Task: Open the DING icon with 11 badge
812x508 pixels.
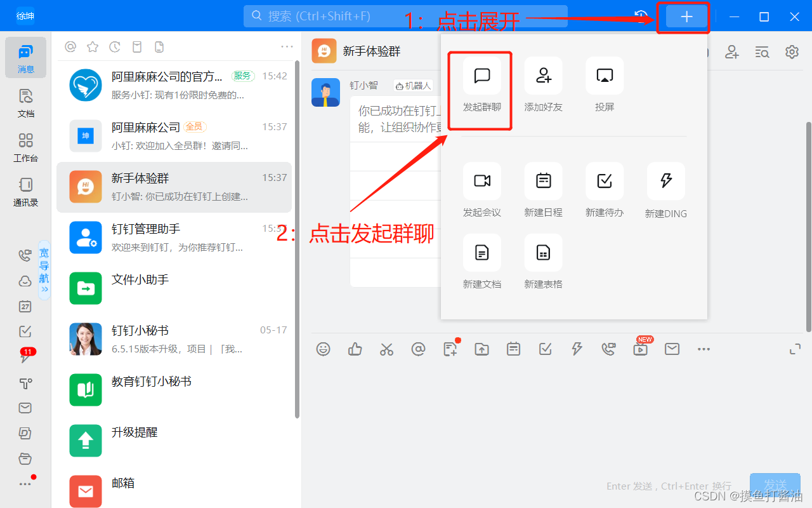Action: pos(25,356)
